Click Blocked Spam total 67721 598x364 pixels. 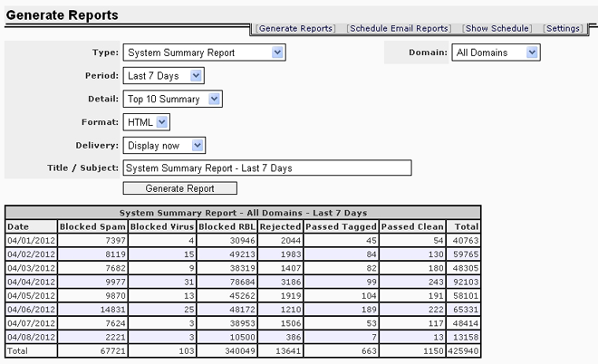92,350
